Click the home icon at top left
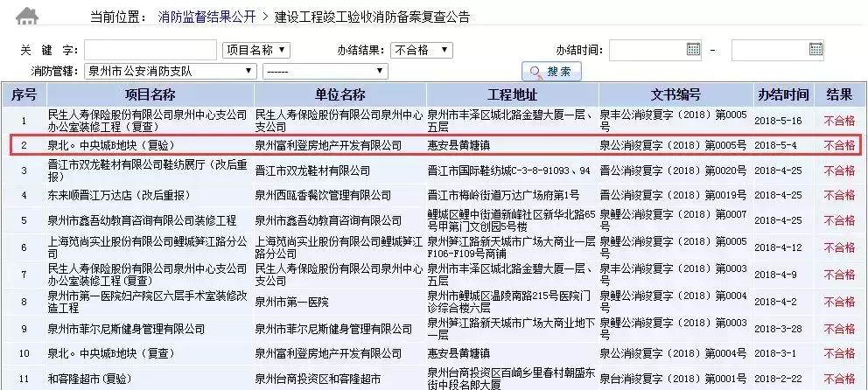Image resolution: width=868 pixels, height=390 pixels. click(27, 16)
